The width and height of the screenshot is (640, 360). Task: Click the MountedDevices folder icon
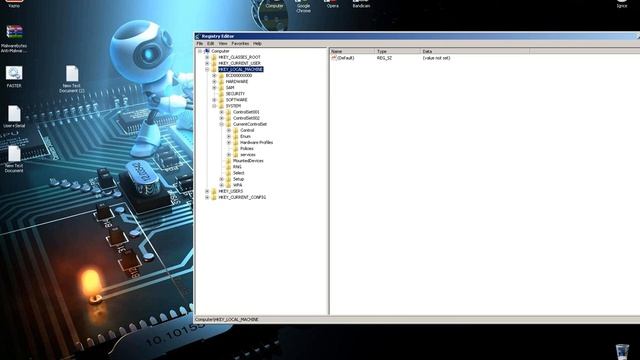point(229,161)
